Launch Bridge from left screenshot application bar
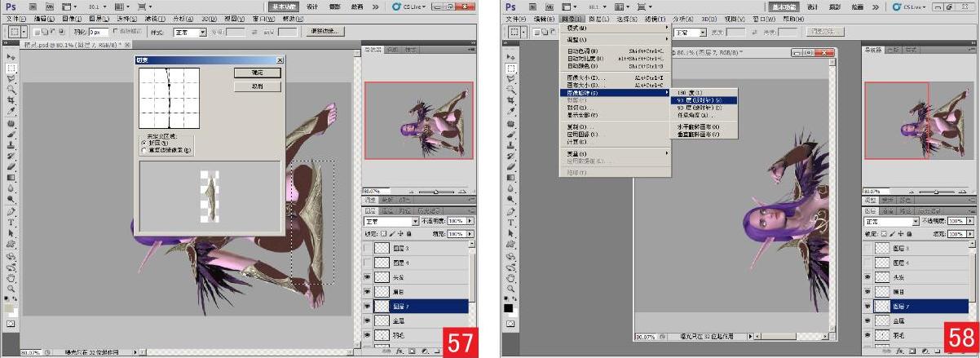 click(34, 6)
